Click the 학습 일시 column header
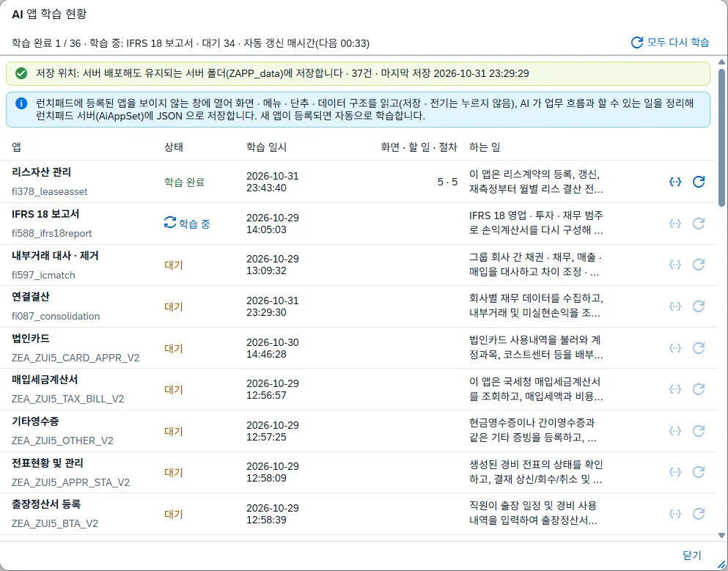 267,147
